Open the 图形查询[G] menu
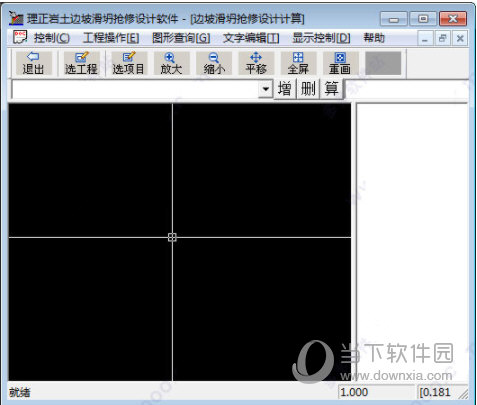The image size is (477, 405). 181,38
